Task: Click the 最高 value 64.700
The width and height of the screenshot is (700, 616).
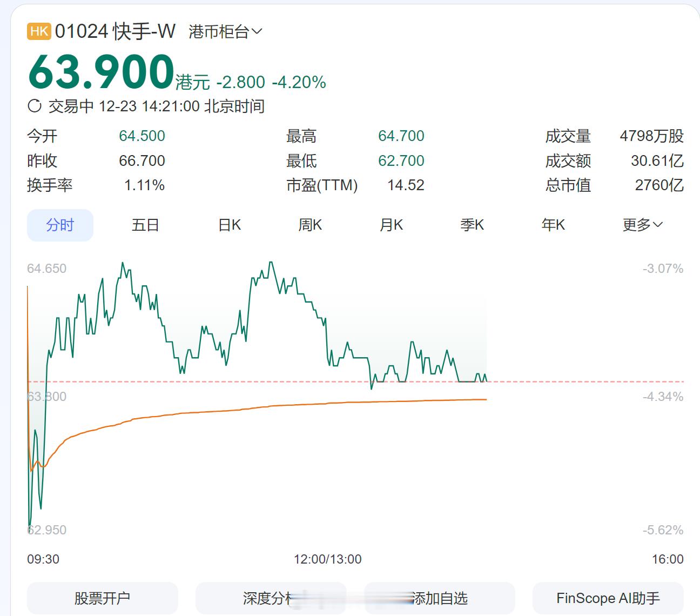Action: point(401,136)
